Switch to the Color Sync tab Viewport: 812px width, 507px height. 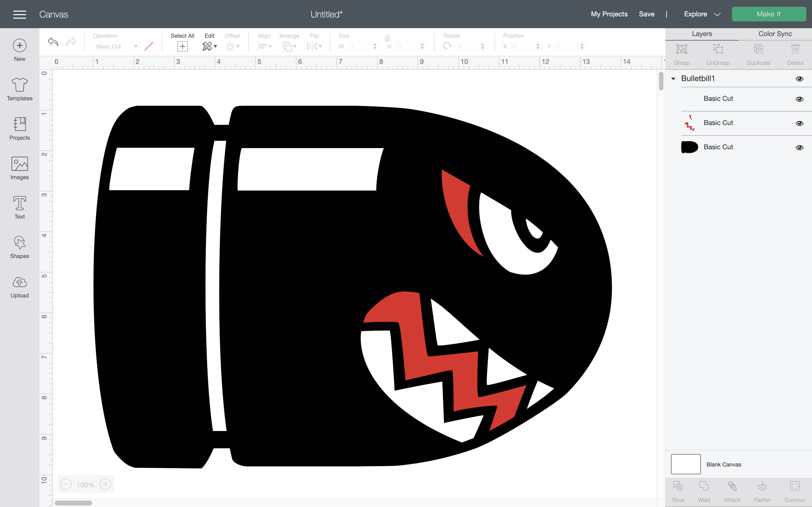pyautogui.click(x=775, y=34)
